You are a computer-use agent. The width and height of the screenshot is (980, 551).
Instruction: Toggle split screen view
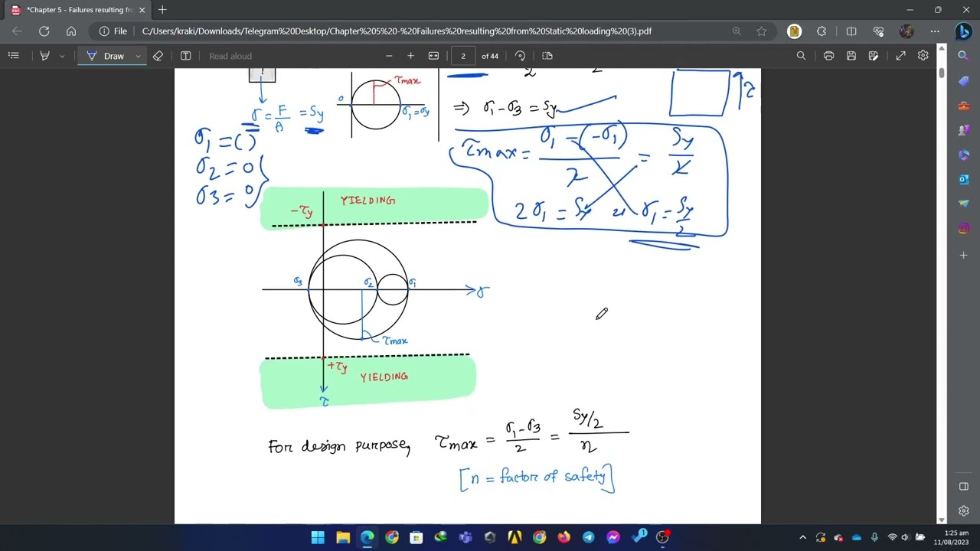point(851,31)
